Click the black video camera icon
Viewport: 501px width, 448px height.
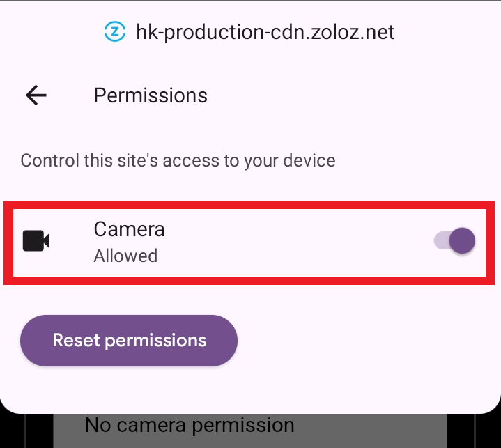tap(36, 241)
